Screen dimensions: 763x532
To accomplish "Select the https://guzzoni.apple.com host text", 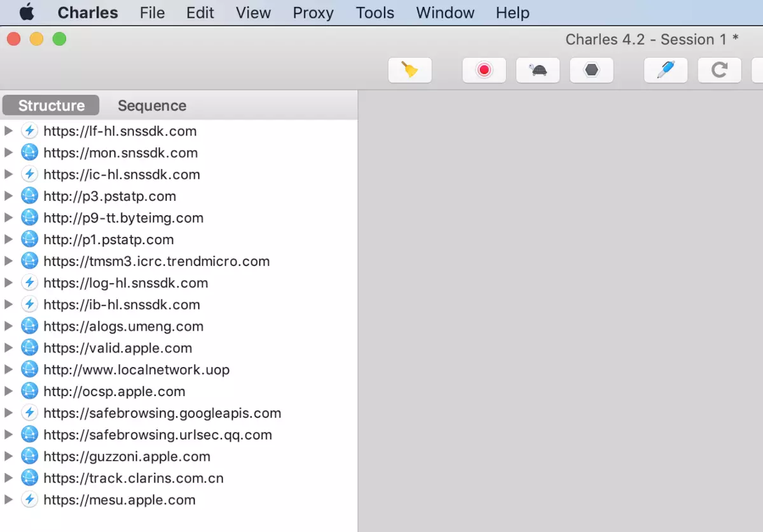I will pyautogui.click(x=127, y=456).
